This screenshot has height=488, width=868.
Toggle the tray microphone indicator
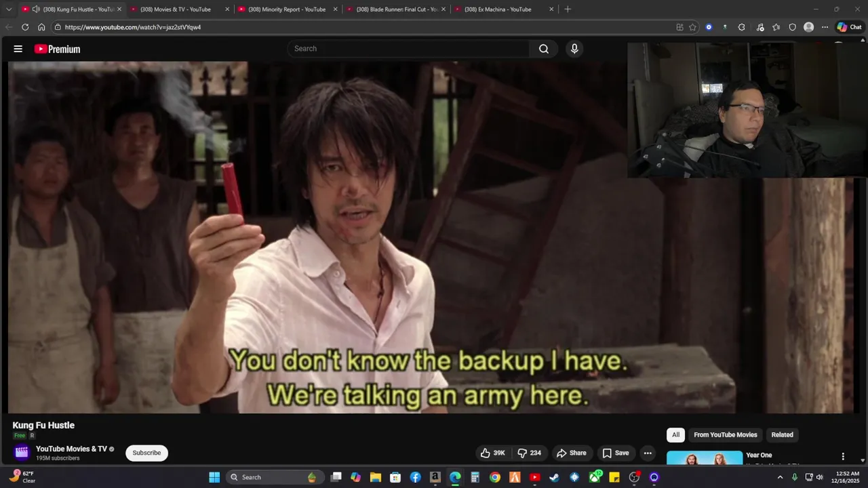[794, 477]
